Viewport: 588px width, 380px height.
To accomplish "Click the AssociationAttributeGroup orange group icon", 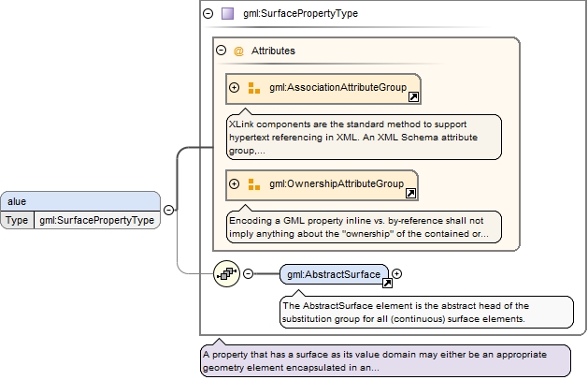I will [253, 88].
